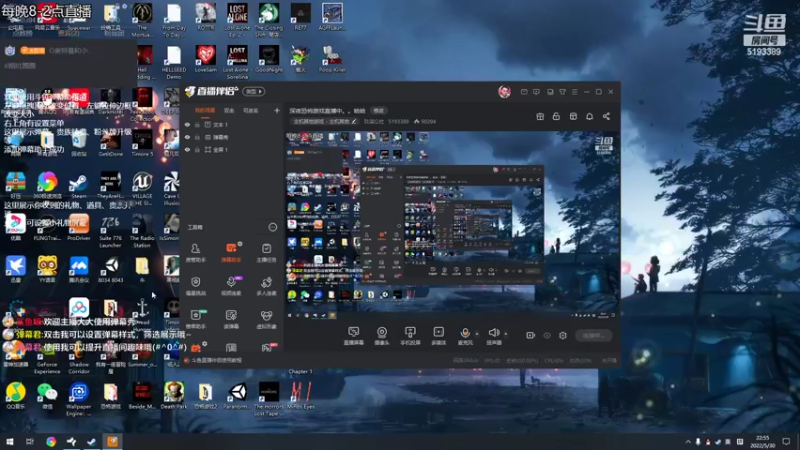Hide the 全屏 1 source layer

coord(187,150)
